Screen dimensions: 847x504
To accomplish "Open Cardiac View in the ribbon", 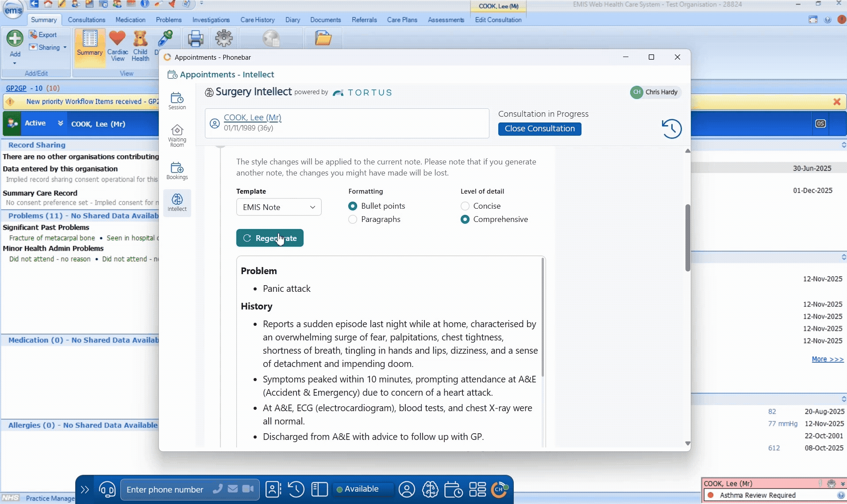I will [117, 45].
